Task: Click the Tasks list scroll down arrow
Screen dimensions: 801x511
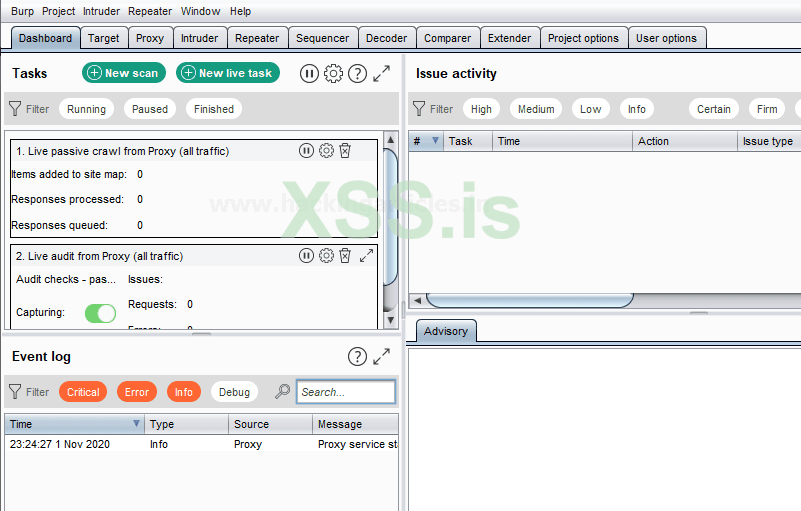Action: click(390, 320)
